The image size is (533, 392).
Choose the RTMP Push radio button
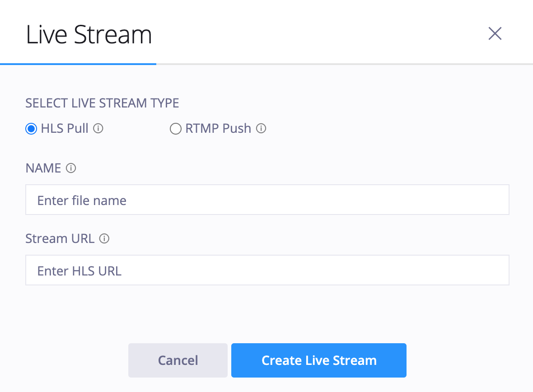(x=175, y=129)
